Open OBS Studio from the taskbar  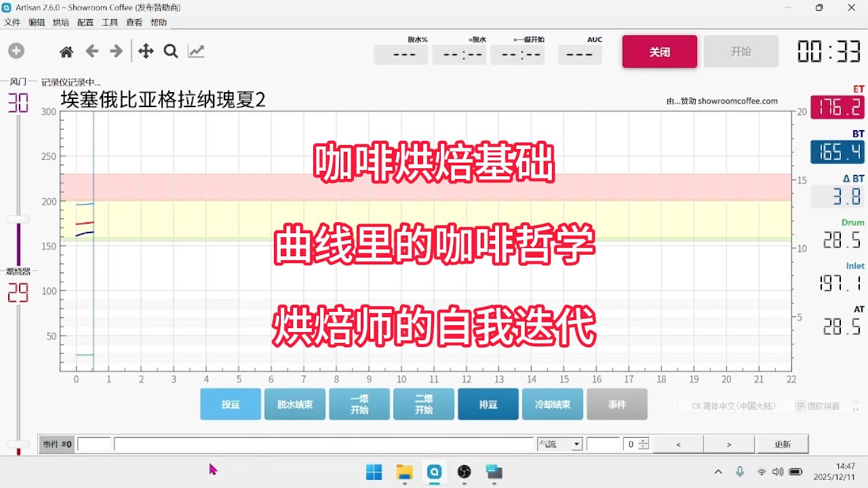(x=464, y=472)
